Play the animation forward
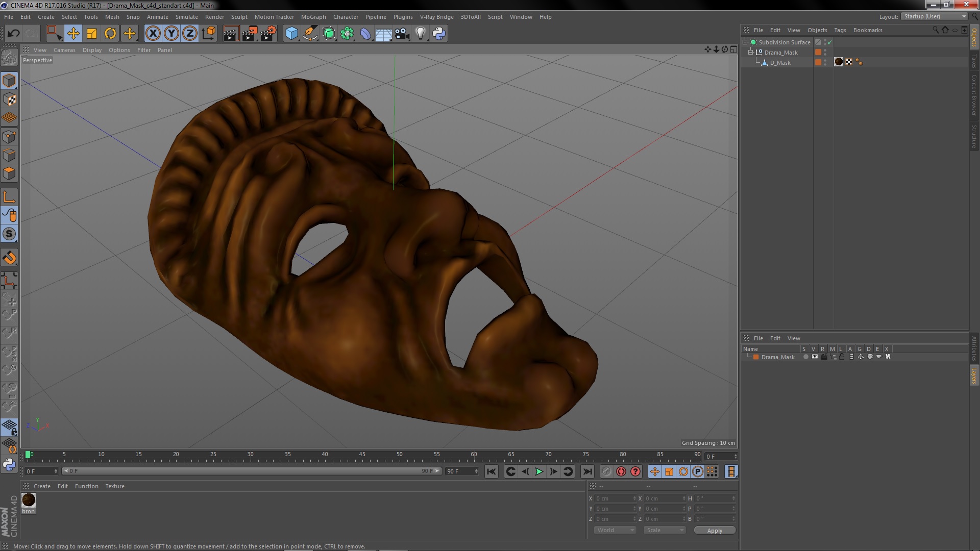The width and height of the screenshot is (980, 551). tap(539, 472)
